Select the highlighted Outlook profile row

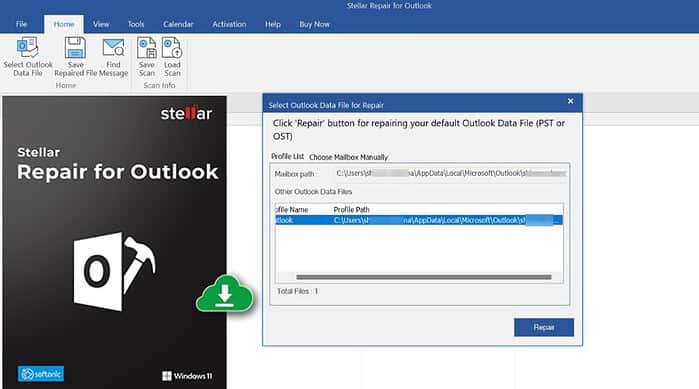point(419,220)
